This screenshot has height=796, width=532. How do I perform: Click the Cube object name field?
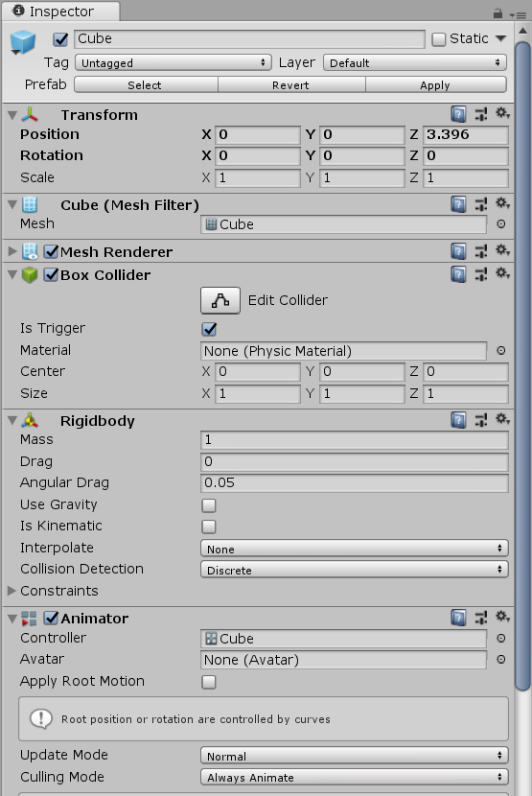(x=249, y=39)
